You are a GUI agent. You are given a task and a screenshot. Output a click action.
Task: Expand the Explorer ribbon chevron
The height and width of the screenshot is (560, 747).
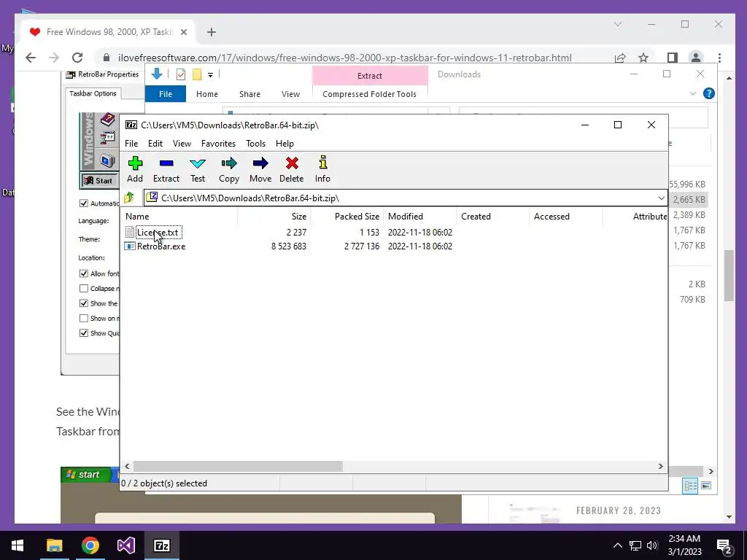(x=693, y=94)
